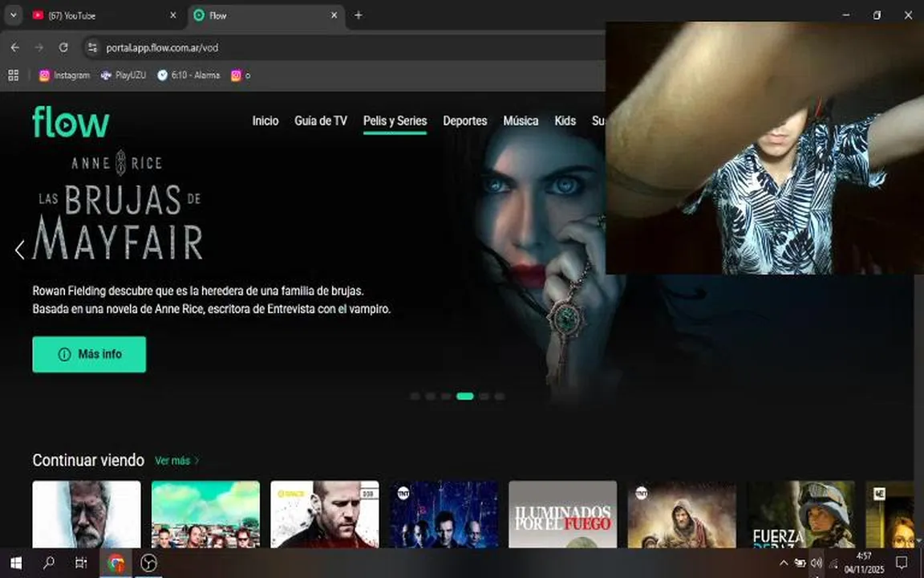Open the Música section

pos(521,121)
